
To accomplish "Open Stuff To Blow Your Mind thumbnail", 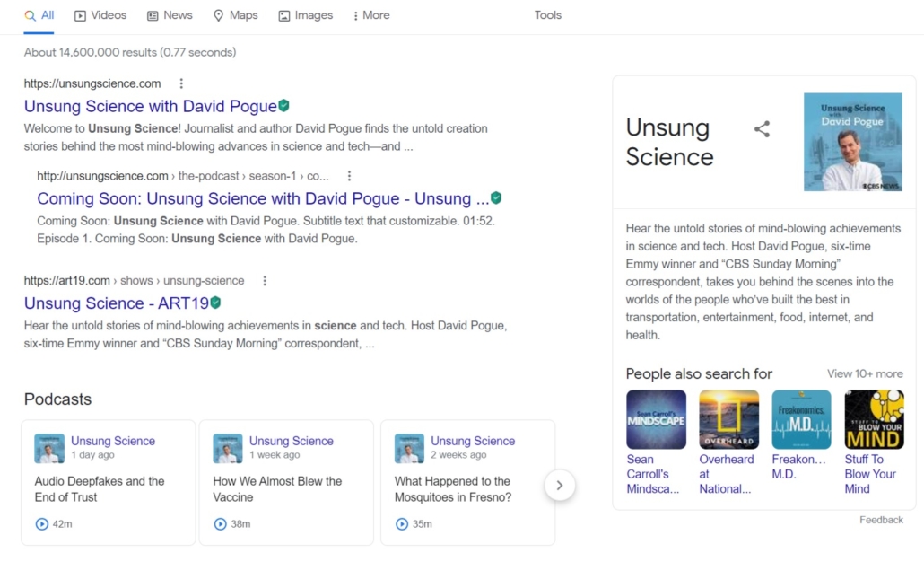I will tap(874, 419).
